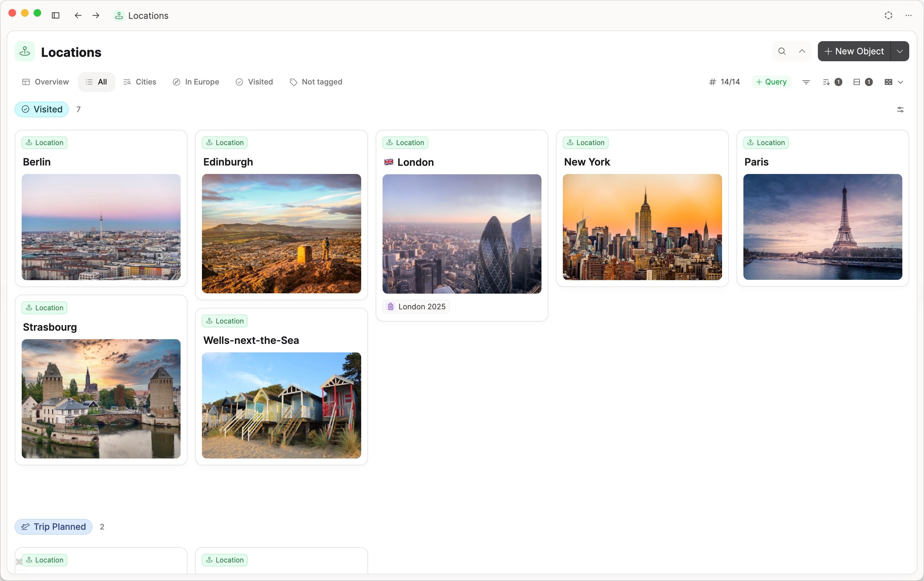
Task: Create a New Object
Action: (855, 51)
